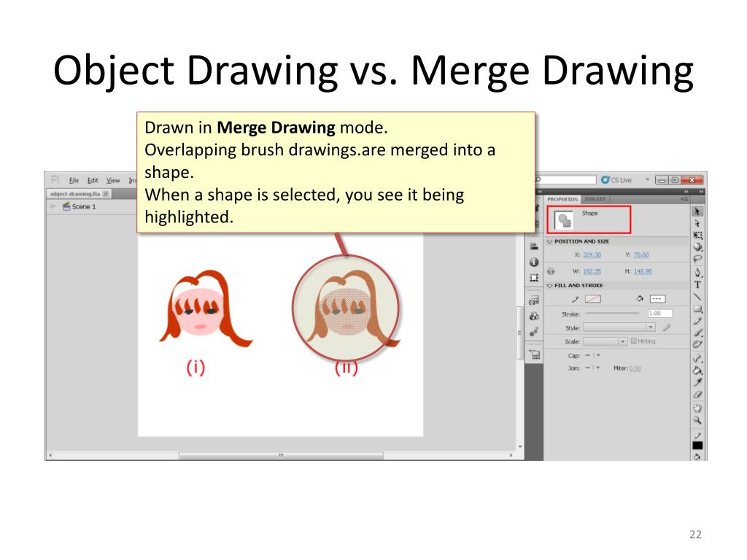The height and width of the screenshot is (560, 747).
Task: Select the 3D Rotation tool
Action: (697, 247)
